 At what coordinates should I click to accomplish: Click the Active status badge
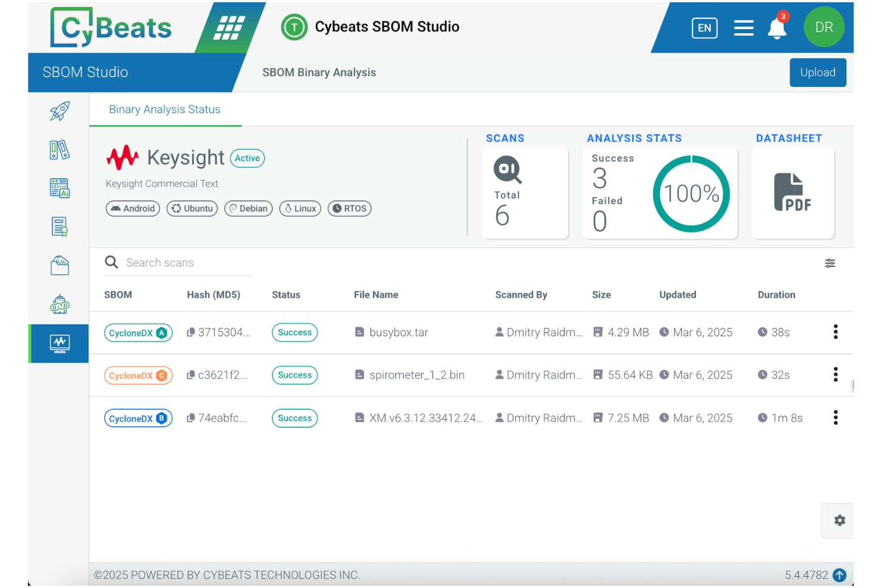(247, 158)
